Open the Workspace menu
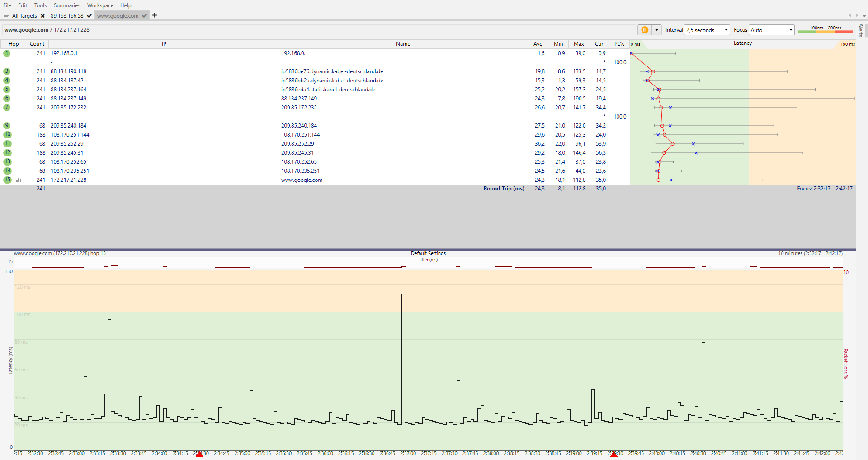 click(100, 5)
